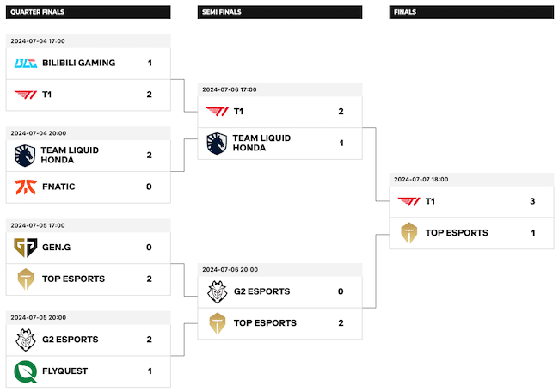This screenshot has height=392, width=559.
Task: Click the Bilibili Gaming logo in quarter finals
Action: tap(25, 63)
